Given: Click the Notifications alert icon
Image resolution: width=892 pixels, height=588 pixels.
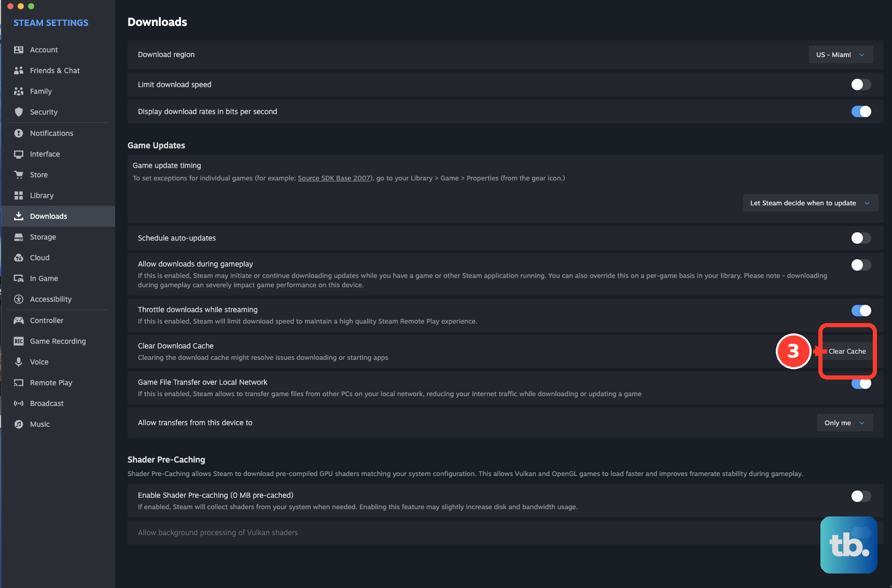Looking at the screenshot, I should point(19,133).
